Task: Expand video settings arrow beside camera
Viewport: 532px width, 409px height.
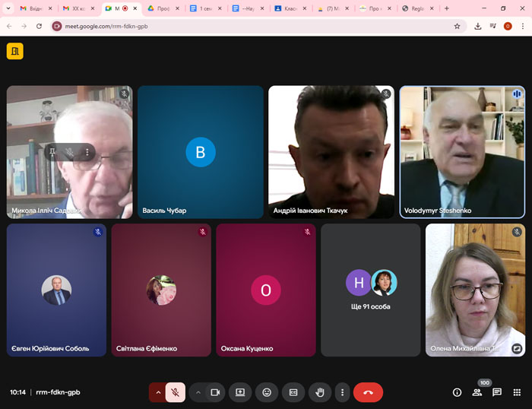Action: [198, 392]
